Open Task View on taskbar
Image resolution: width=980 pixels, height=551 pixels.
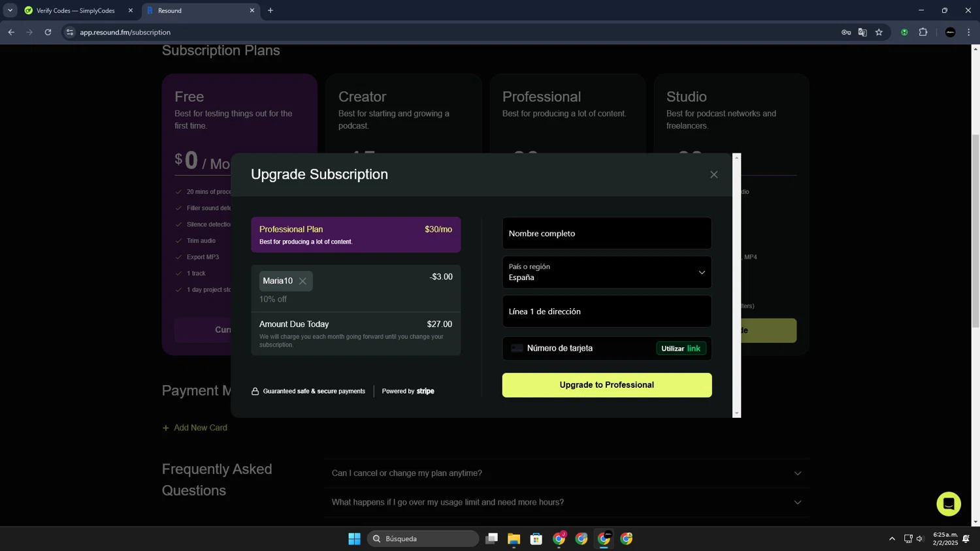(x=492, y=539)
